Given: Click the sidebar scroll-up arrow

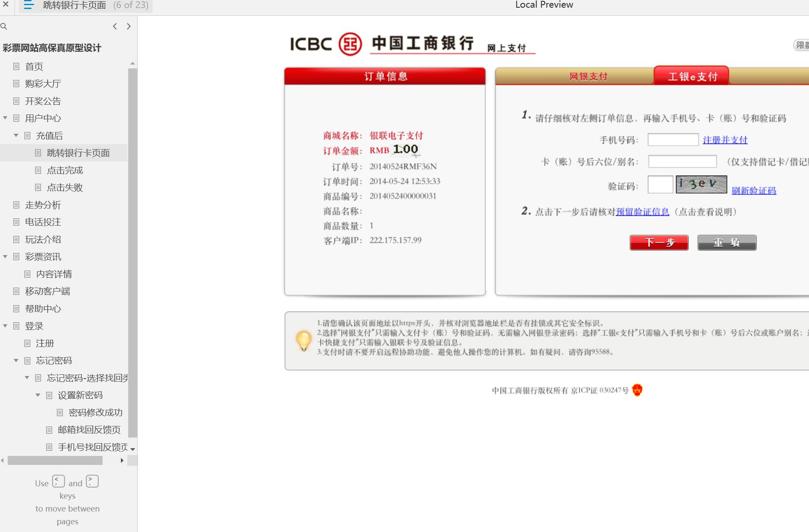Looking at the screenshot, I should (x=132, y=64).
